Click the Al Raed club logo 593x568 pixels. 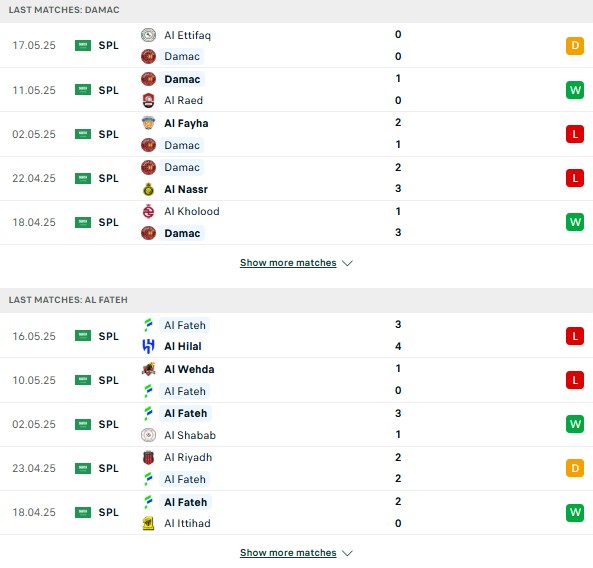148,100
